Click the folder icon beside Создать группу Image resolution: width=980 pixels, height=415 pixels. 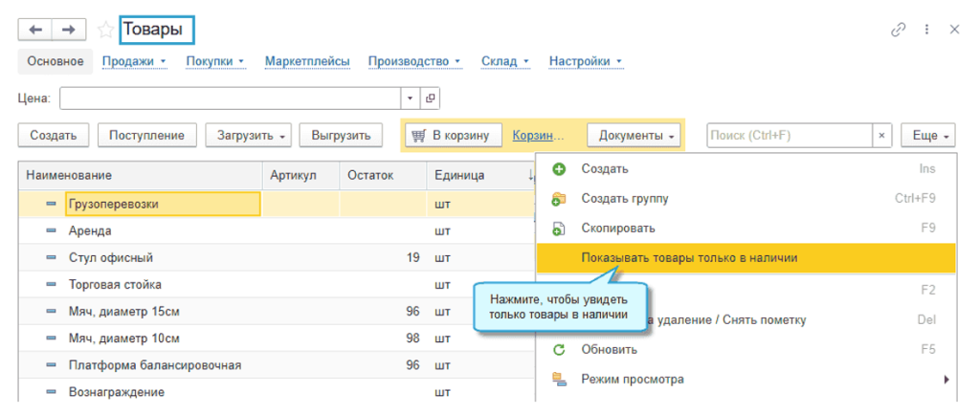point(559,199)
